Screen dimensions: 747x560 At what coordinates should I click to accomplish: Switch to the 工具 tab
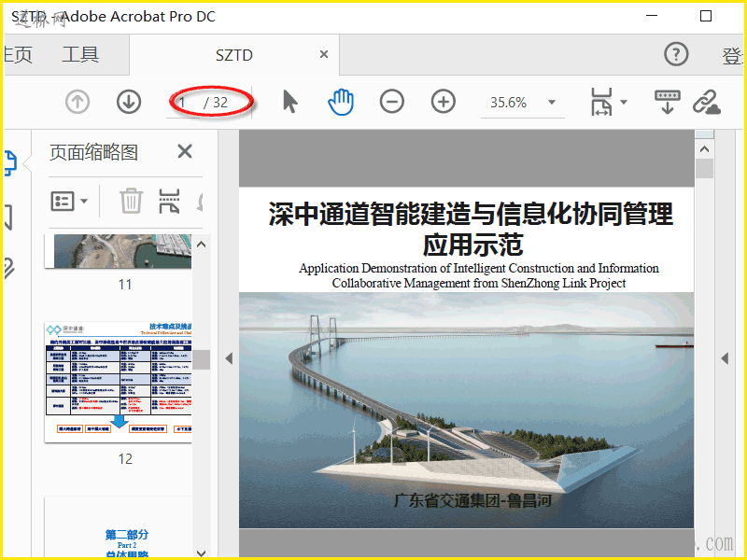pyautogui.click(x=80, y=55)
